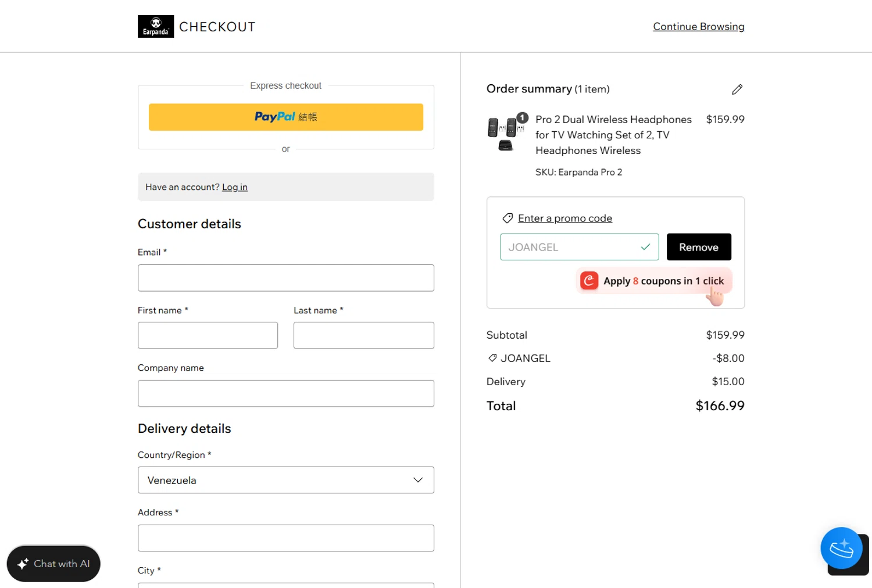Click the red coupon extension icon
872x588 pixels.
589,281
